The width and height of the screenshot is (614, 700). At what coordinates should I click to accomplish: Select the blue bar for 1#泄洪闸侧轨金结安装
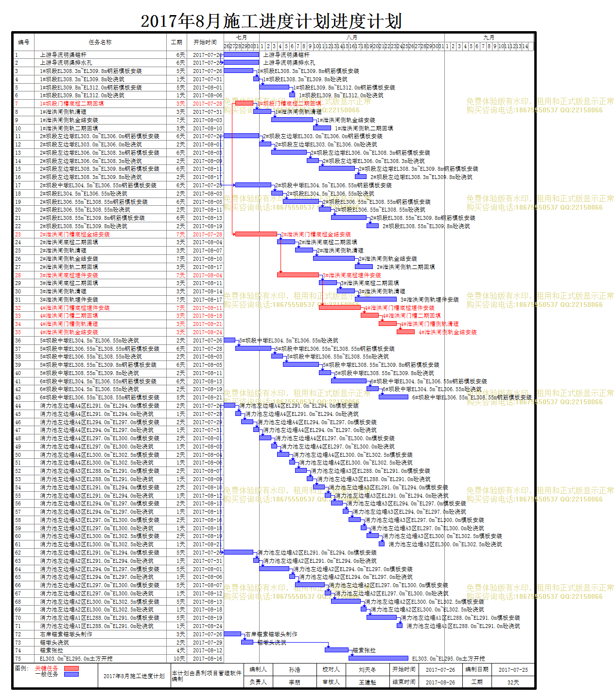tap(292, 120)
